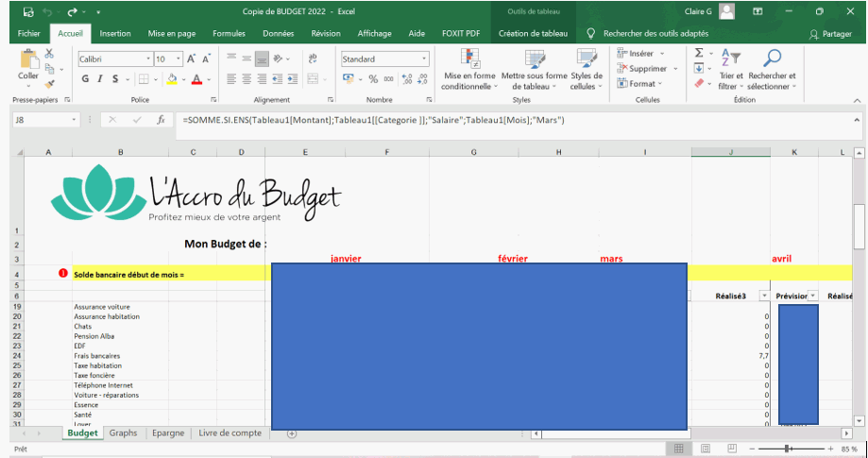Click the Insert Function fx button

[162, 120]
